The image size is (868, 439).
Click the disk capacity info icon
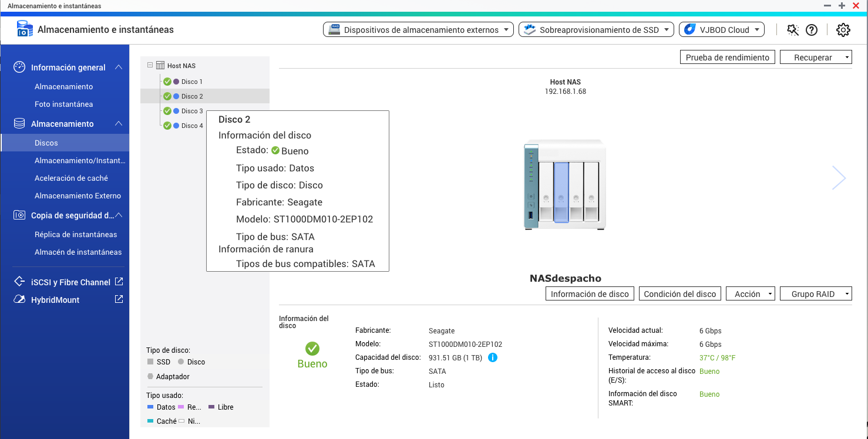point(493,357)
